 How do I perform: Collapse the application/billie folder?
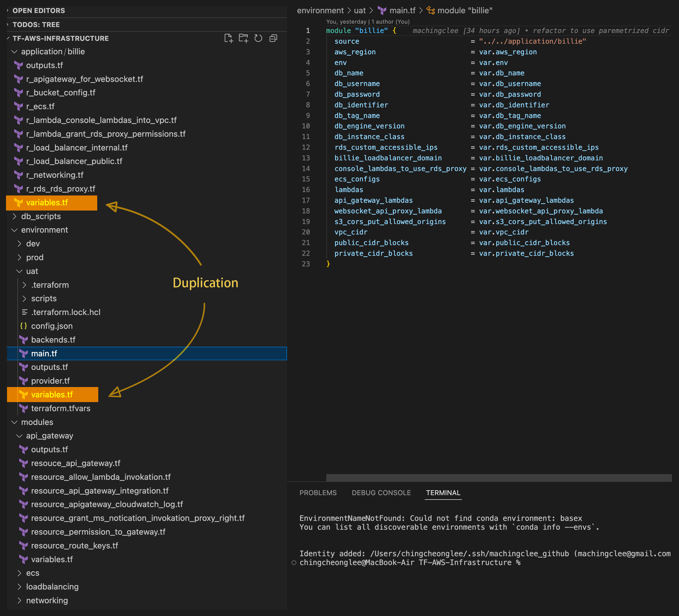(147, 51)
